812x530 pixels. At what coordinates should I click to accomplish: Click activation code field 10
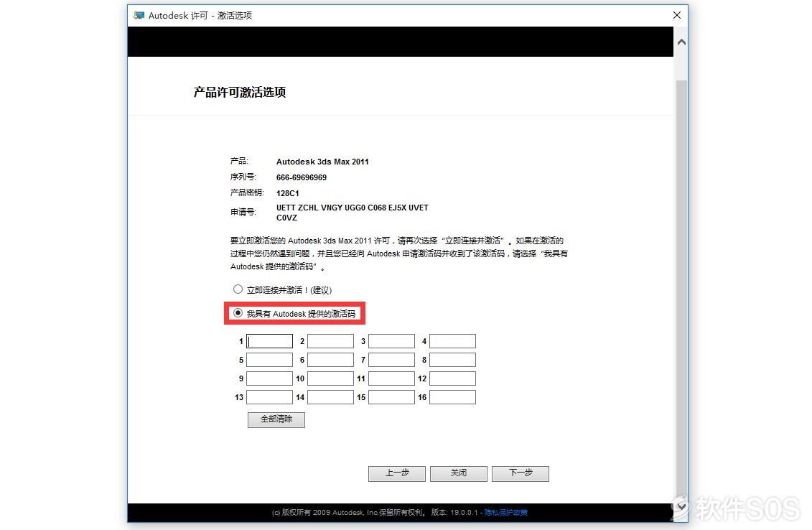pos(330,378)
